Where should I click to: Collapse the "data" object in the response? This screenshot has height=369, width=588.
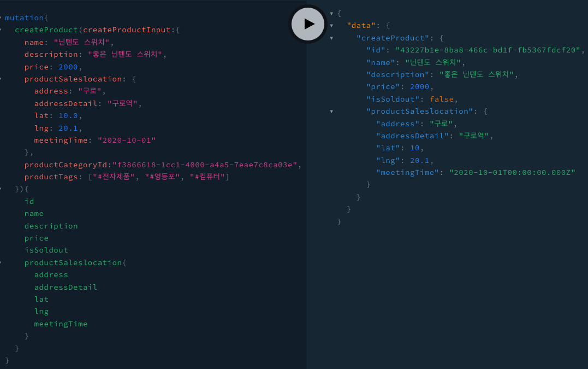[331, 26]
